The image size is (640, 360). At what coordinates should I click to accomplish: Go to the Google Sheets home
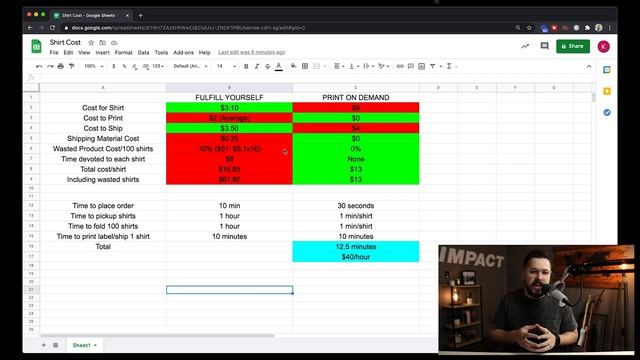click(36, 46)
